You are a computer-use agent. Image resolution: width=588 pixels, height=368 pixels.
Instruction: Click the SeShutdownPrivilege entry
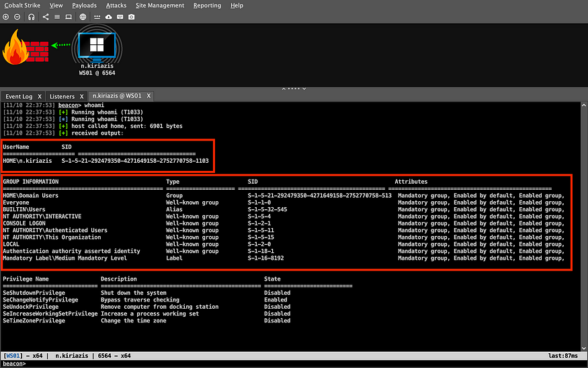click(34, 293)
